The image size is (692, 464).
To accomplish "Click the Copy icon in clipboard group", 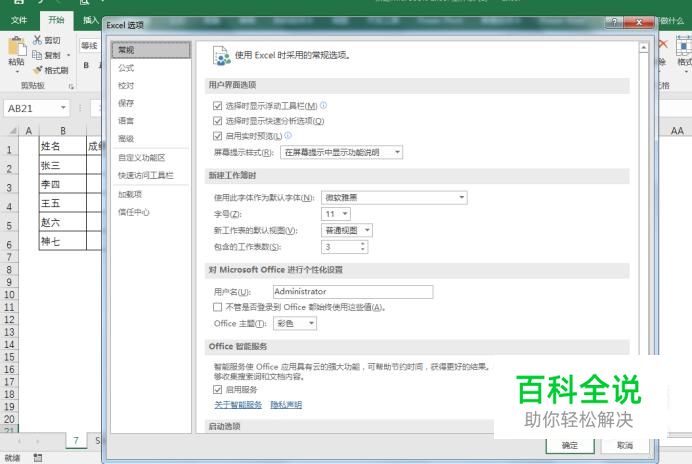I will click(x=38, y=55).
